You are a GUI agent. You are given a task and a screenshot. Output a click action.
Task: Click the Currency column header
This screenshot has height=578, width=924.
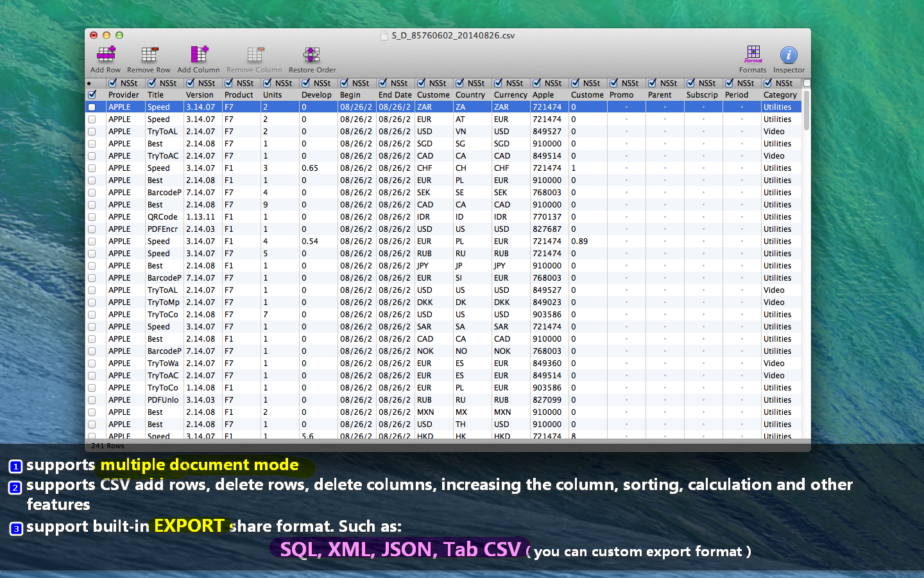click(510, 95)
